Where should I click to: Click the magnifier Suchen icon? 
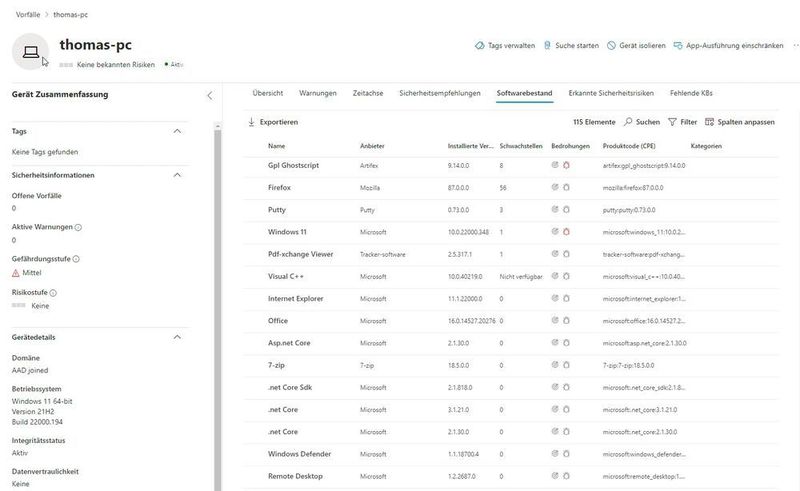628,121
